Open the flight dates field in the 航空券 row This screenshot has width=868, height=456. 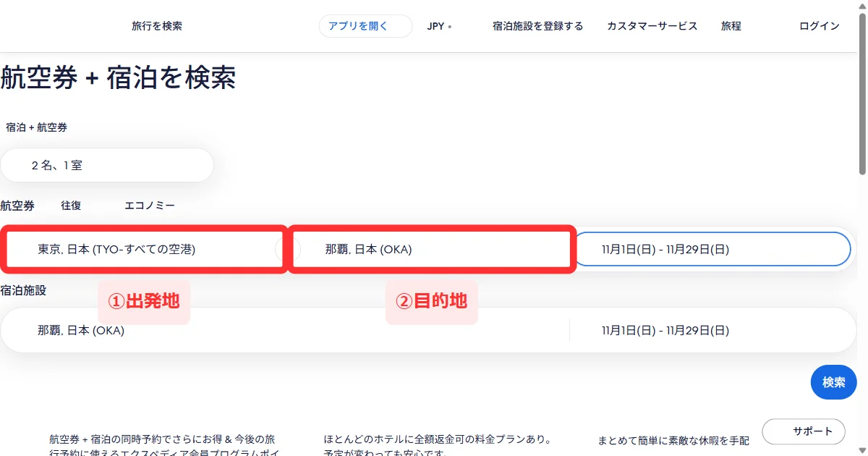[712, 249]
